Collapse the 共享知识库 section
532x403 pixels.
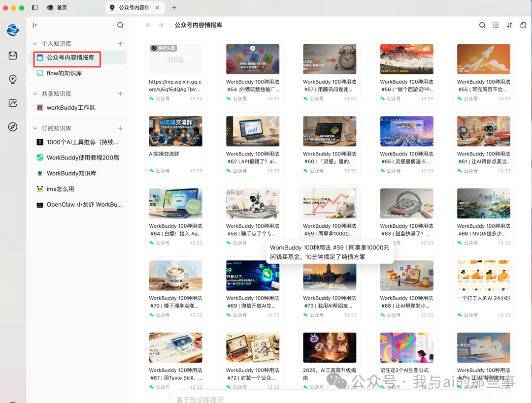[34, 93]
